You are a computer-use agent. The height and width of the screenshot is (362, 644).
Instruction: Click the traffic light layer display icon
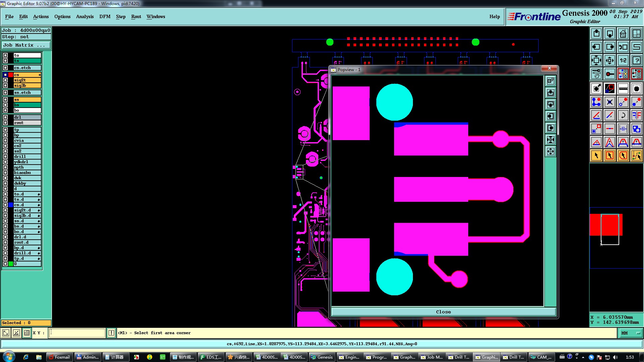coord(623,74)
